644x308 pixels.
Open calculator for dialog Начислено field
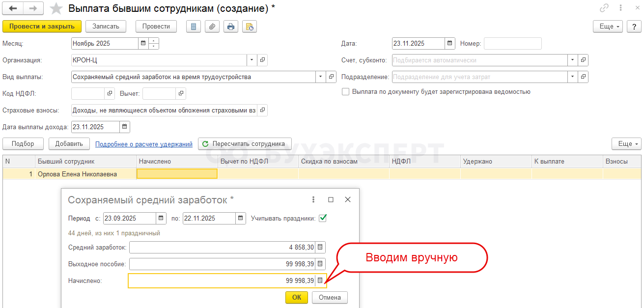(x=320, y=280)
